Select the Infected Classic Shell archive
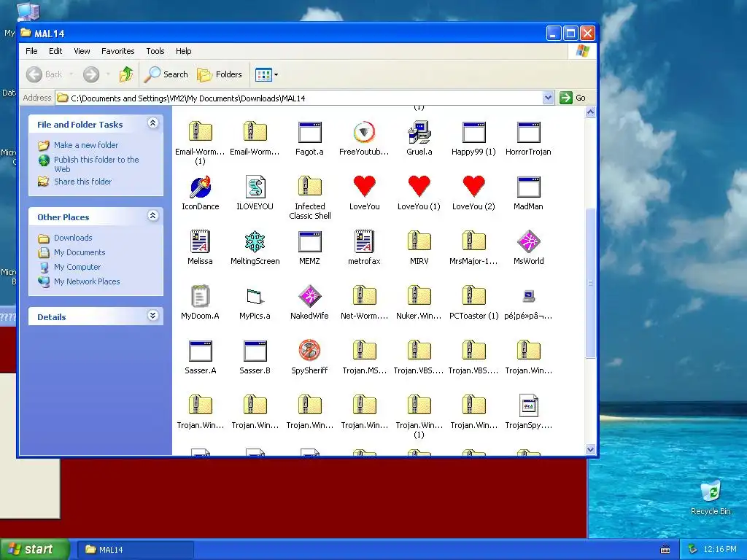The width and height of the screenshot is (747, 560). pos(309,187)
